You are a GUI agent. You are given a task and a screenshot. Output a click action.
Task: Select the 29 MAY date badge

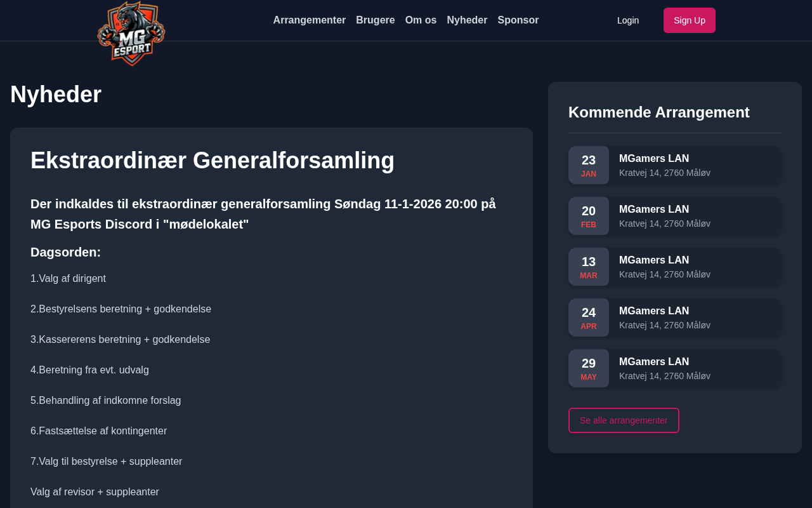point(589,368)
